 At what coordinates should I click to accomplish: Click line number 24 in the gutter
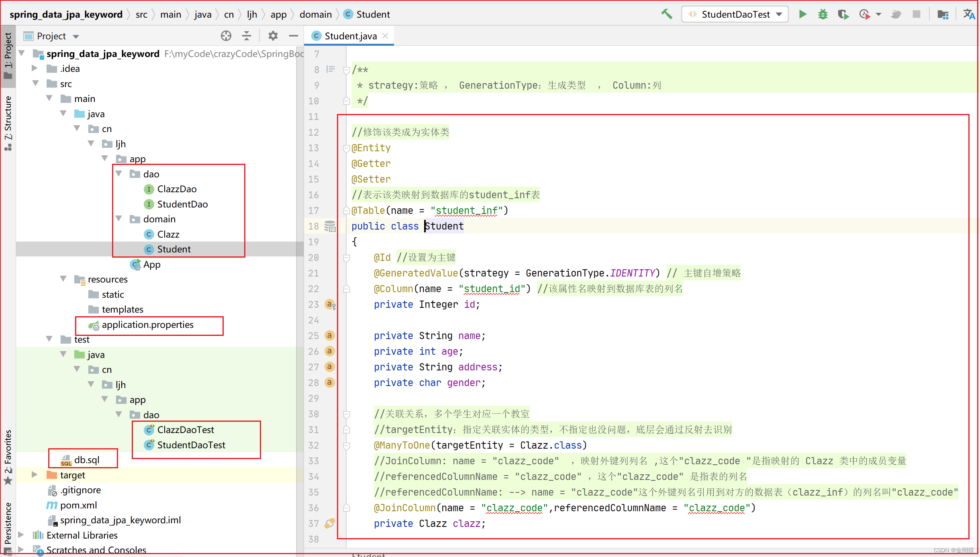pos(313,320)
